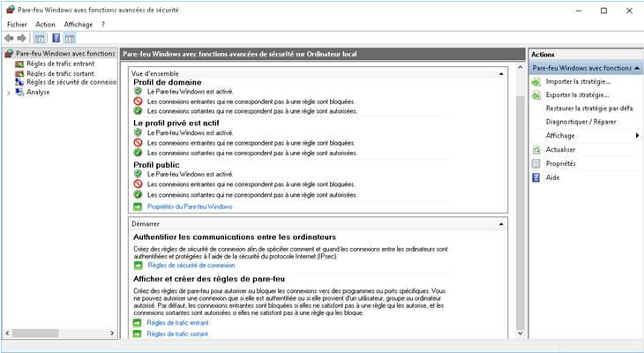Click green shield icon under Profil de domaine
Viewport: 644px width, 353px height.
(x=138, y=91)
